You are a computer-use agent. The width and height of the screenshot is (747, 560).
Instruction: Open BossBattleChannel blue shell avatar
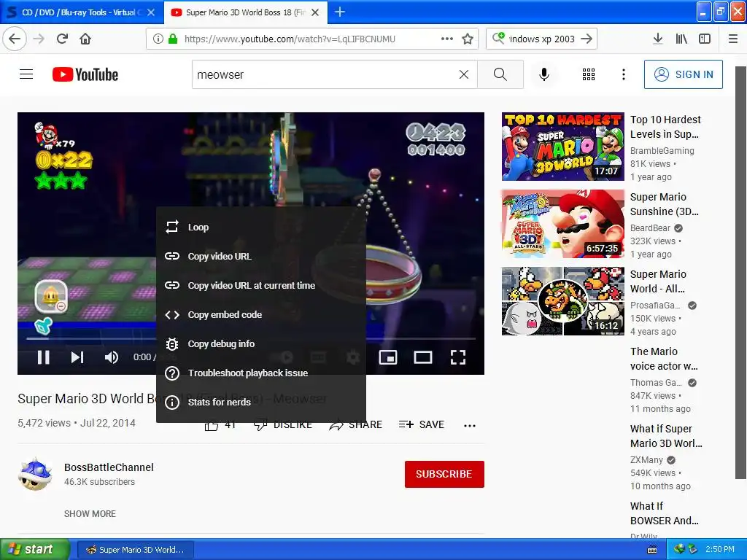coord(35,474)
